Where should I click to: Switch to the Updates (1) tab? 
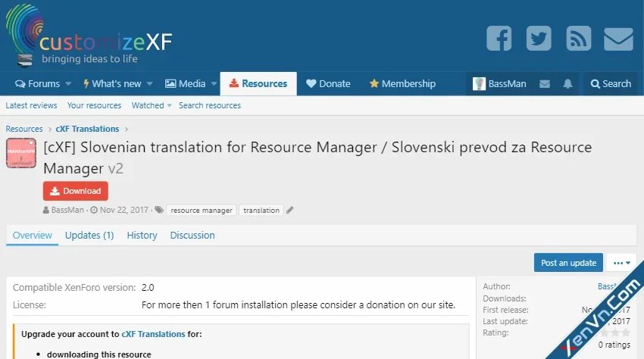(x=89, y=236)
